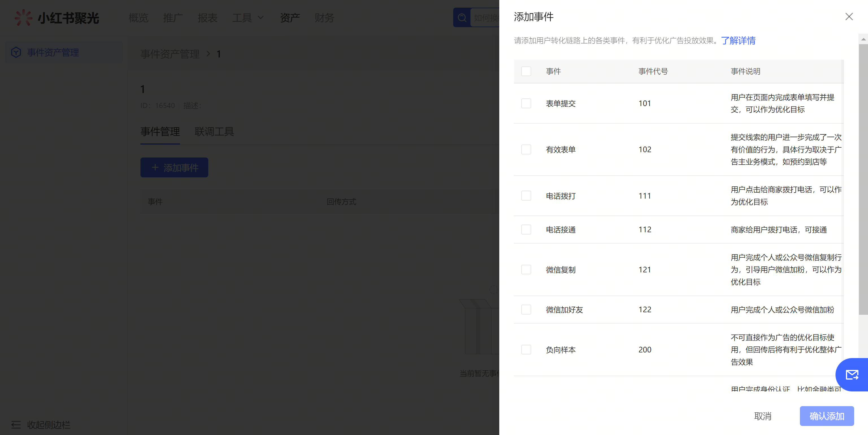This screenshot has height=435, width=868.
Task: Select 事件资产管理 in the sidebar
Action: click(64, 52)
